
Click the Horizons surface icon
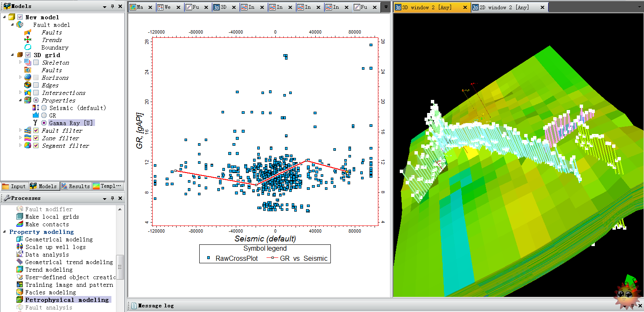click(28, 78)
